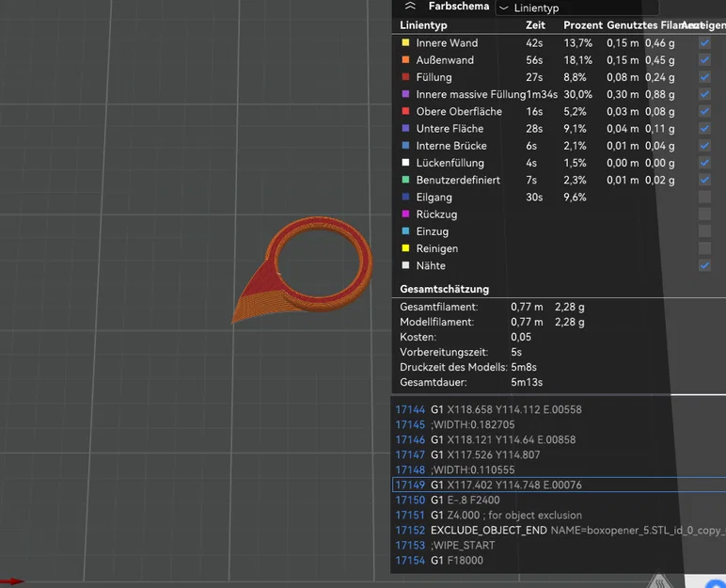This screenshot has width=726, height=588.
Task: Click the highlighted G-code line 17149
Action: [x=560, y=485]
